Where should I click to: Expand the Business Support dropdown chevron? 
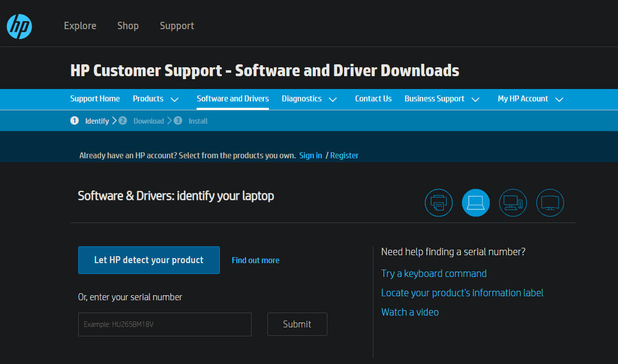(475, 99)
